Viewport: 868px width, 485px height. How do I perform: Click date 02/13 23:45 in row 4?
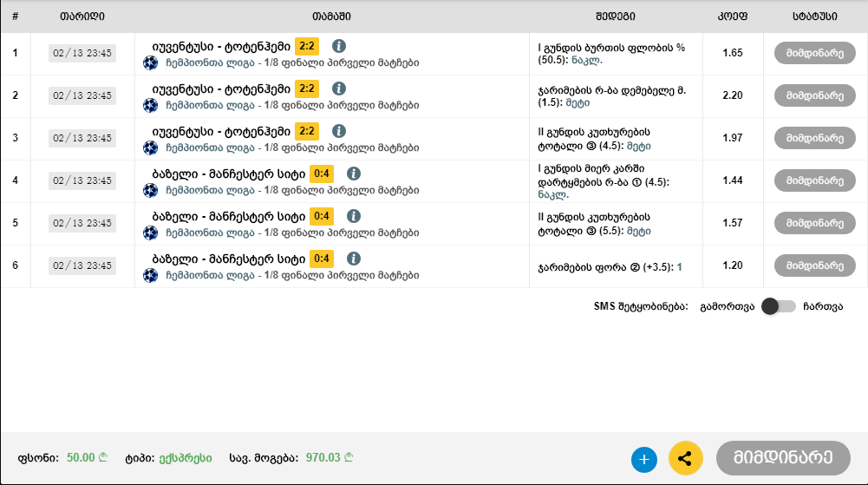[x=82, y=180]
